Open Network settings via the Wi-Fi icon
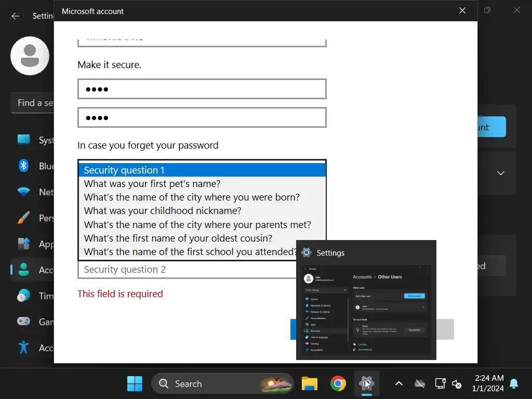This screenshot has width=532, height=399. coord(23,192)
